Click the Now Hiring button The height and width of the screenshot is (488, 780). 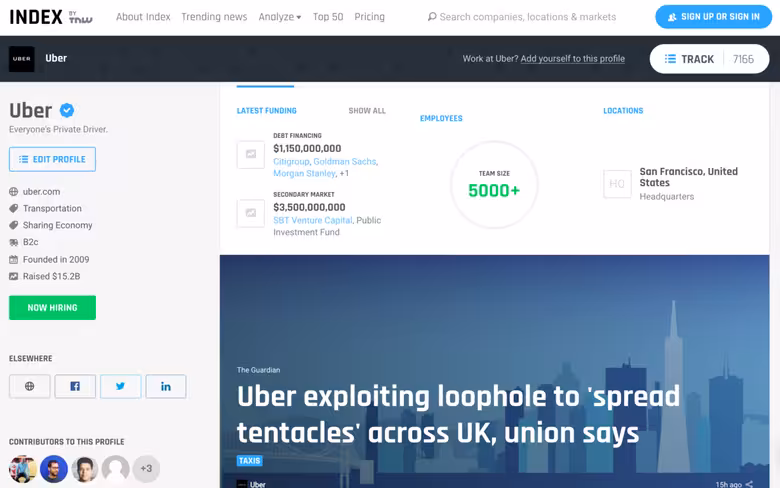click(52, 307)
